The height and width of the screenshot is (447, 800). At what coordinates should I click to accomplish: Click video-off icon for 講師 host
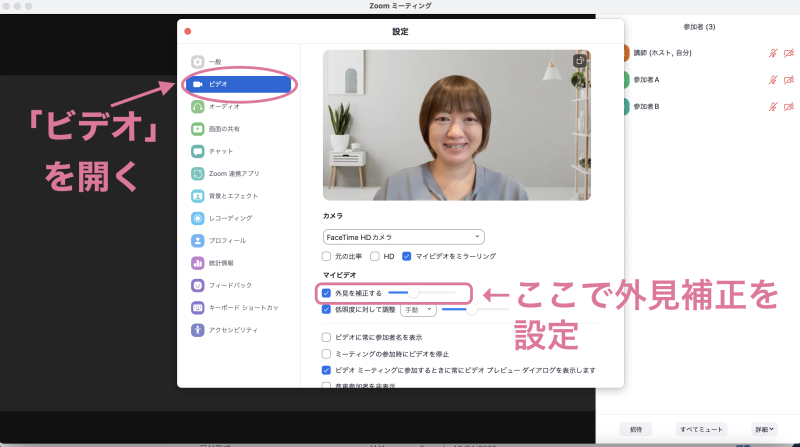(789, 53)
